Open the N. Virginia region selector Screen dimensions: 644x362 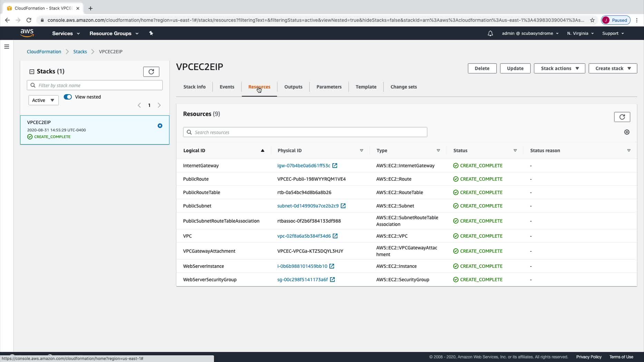pos(580,33)
